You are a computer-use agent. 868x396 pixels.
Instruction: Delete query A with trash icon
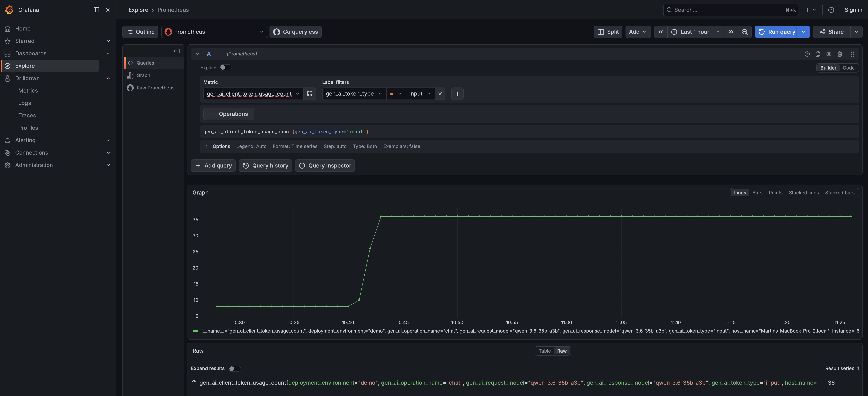click(x=840, y=54)
